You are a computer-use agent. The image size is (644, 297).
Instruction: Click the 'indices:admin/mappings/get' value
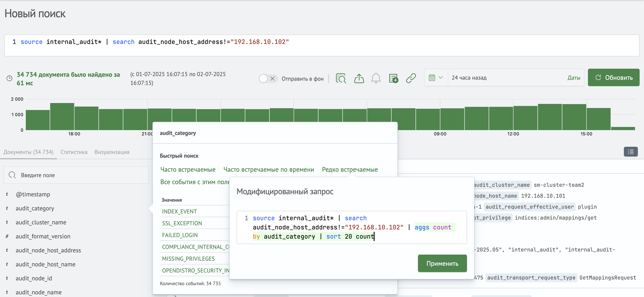pos(556,218)
